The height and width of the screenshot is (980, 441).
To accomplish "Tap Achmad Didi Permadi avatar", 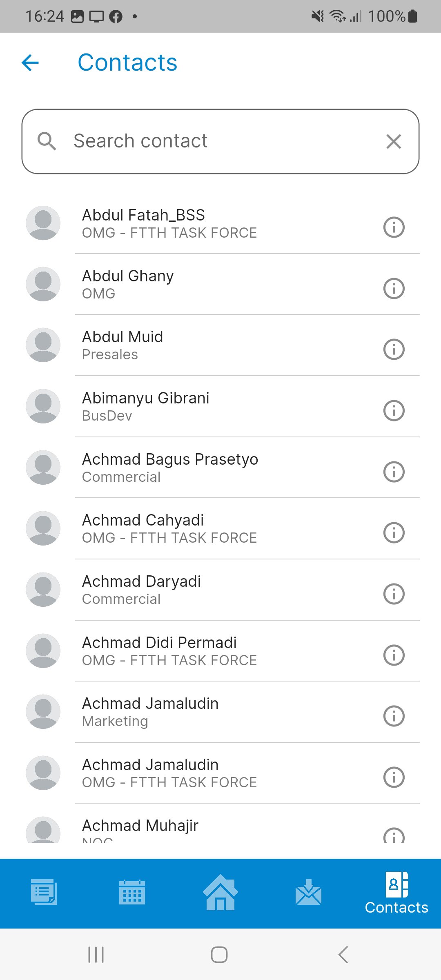I will (x=43, y=651).
